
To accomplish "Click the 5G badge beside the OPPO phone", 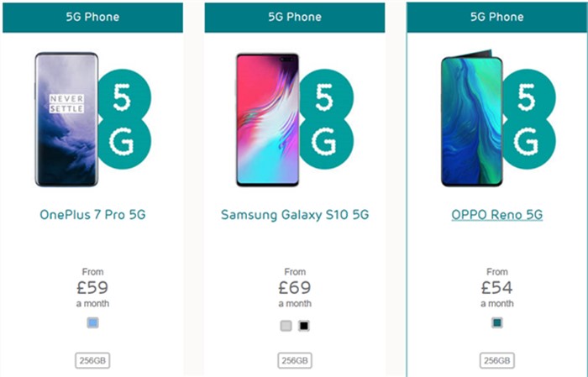I will point(528,119).
